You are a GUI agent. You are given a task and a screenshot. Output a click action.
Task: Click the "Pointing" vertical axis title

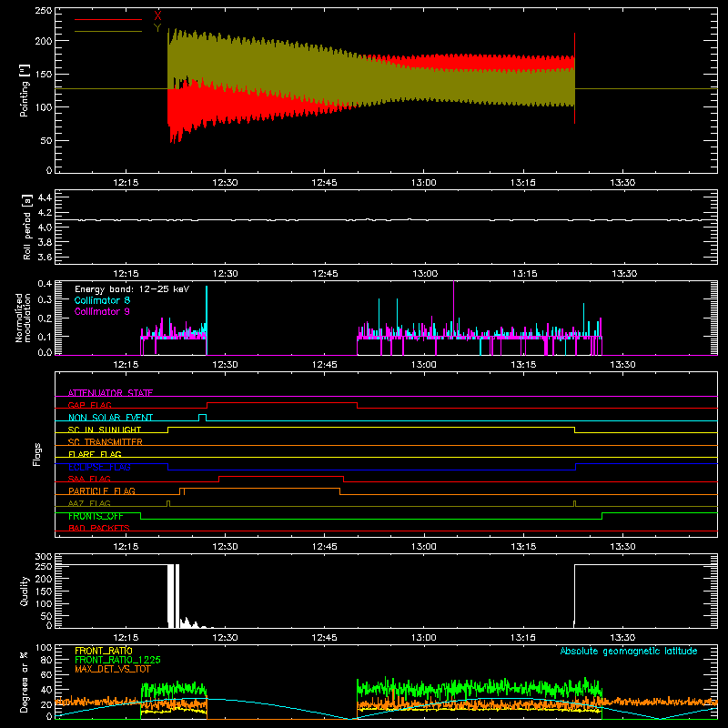point(25,90)
